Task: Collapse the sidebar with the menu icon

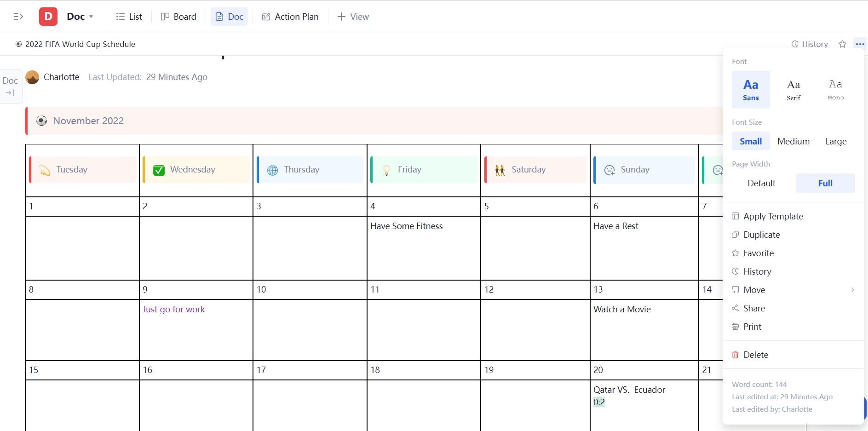Action: (18, 17)
